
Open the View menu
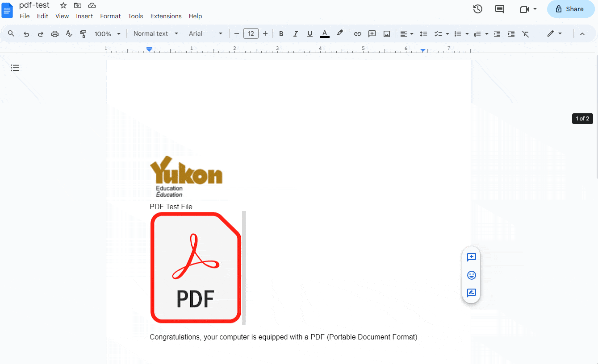62,16
